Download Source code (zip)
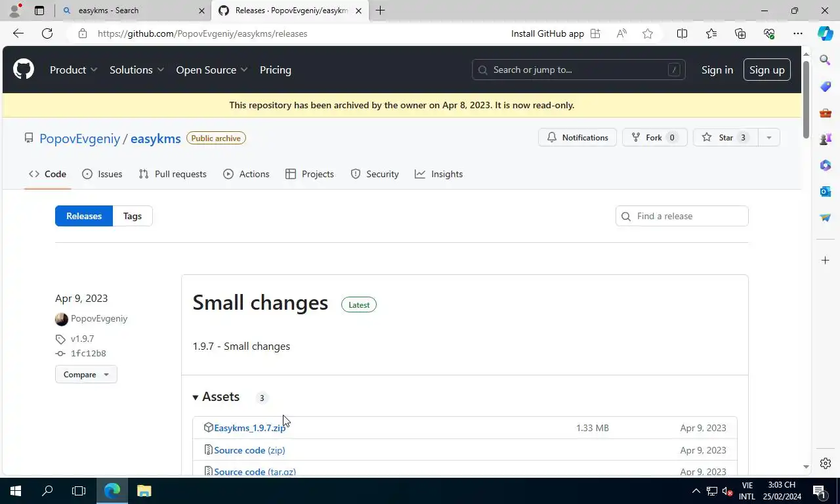 [249, 450]
